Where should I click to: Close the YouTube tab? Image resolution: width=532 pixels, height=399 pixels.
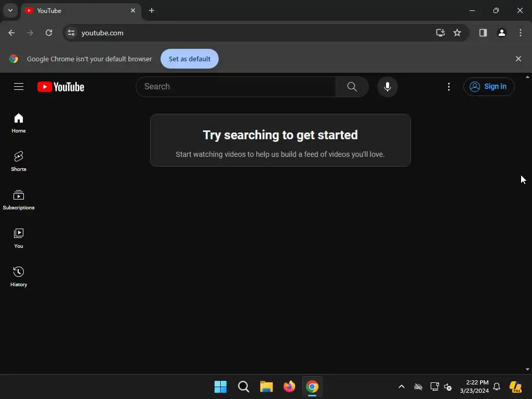click(133, 10)
